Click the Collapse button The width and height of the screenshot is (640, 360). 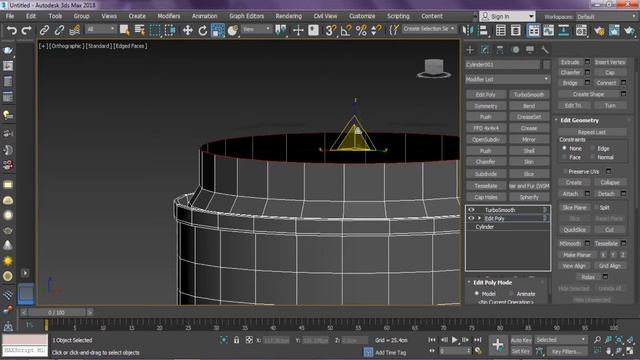(x=610, y=182)
